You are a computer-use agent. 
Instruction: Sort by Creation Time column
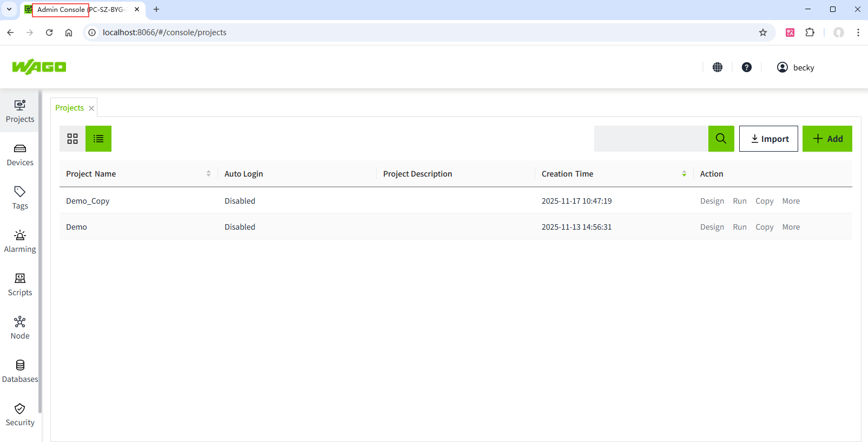click(x=684, y=174)
